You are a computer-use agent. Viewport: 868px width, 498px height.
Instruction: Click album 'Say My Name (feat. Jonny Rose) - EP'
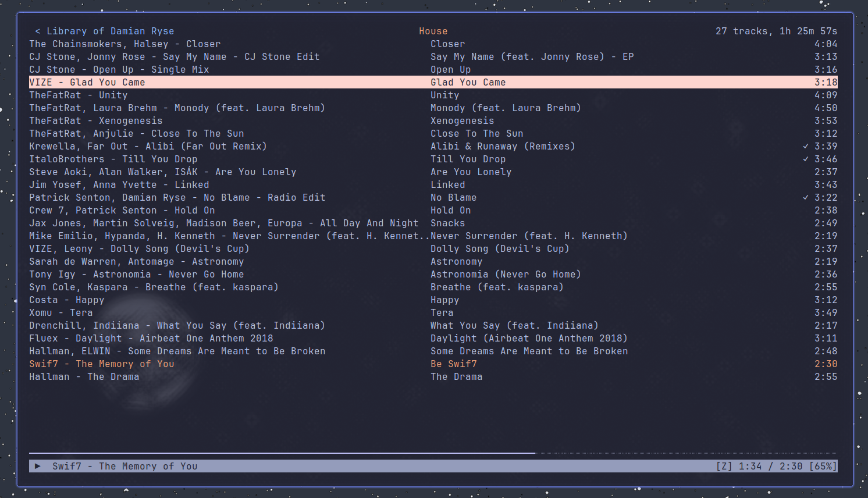coord(532,57)
